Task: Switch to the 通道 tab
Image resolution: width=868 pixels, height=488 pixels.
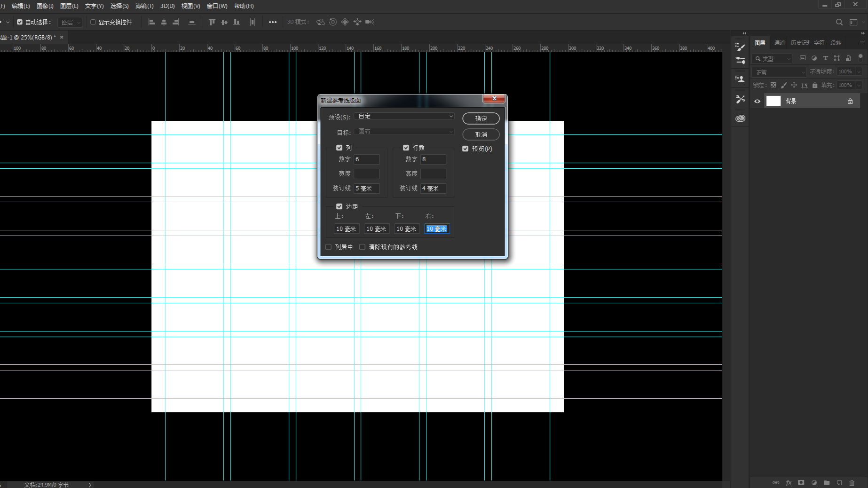Action: coord(780,43)
